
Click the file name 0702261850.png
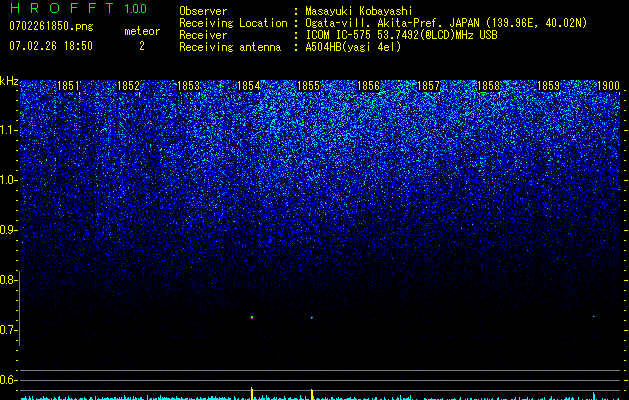51,26
